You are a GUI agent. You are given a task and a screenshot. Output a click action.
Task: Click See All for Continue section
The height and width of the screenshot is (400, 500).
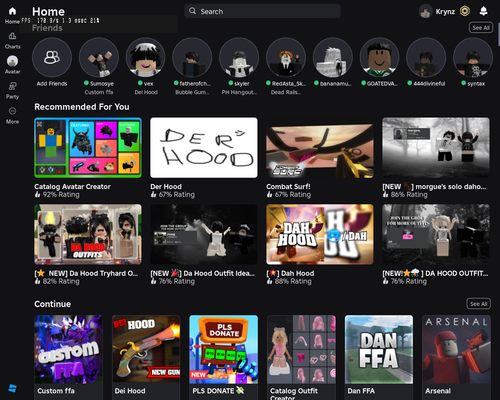(478, 304)
